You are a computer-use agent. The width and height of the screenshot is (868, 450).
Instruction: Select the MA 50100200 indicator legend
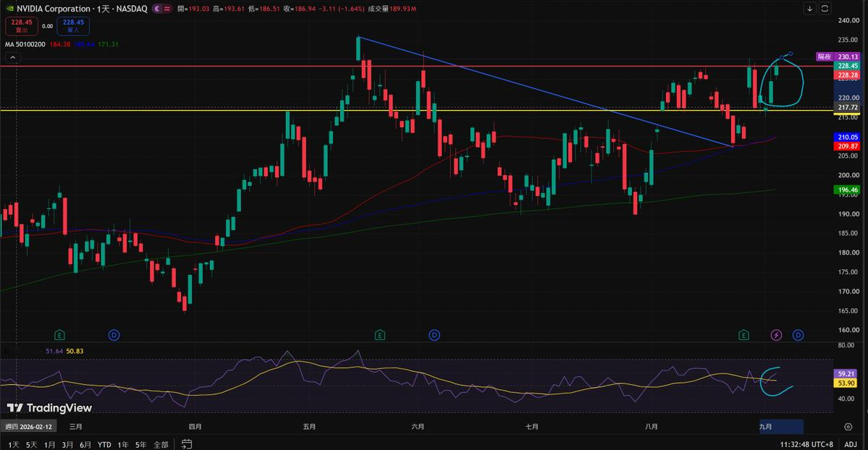tap(25, 44)
